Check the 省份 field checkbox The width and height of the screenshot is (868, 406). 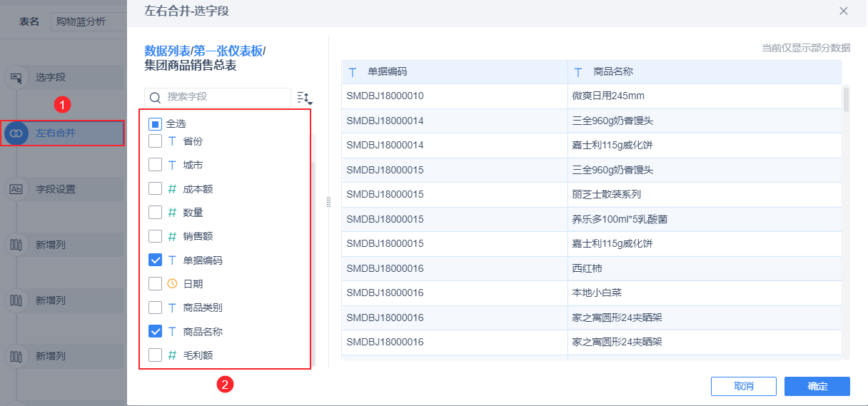pos(155,141)
